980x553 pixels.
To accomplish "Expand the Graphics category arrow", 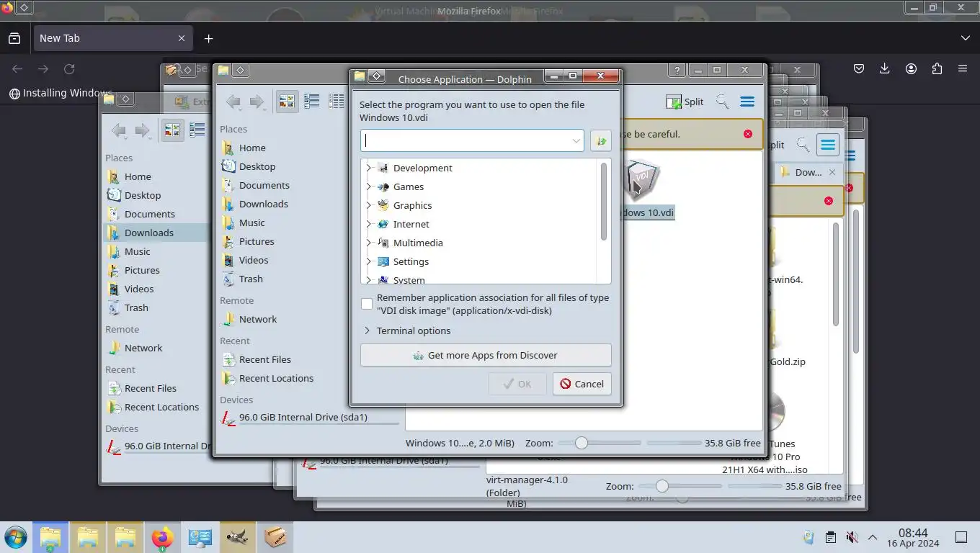I will click(x=368, y=205).
